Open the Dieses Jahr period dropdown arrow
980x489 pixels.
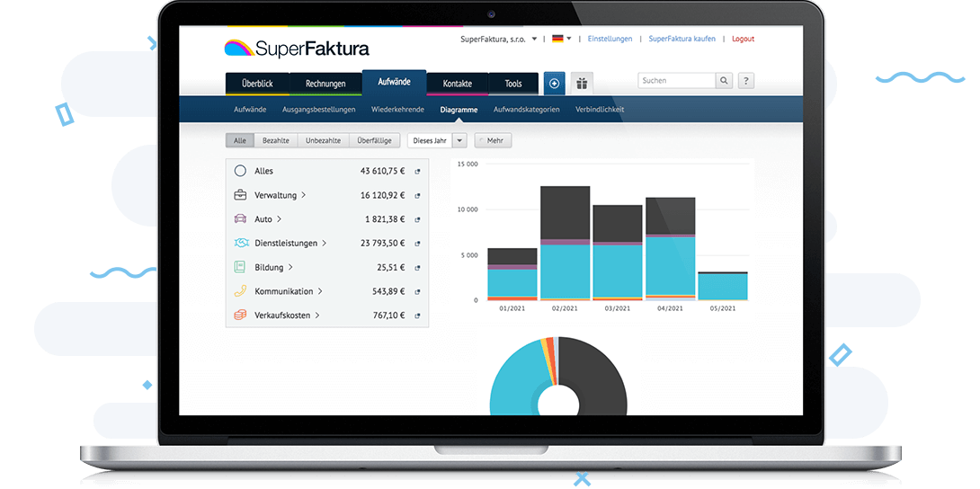460,140
